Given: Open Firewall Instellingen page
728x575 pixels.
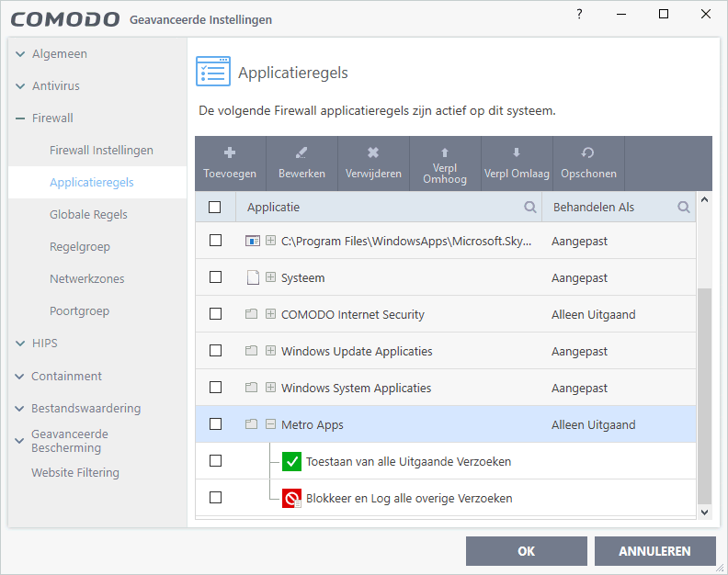Looking at the screenshot, I should (x=101, y=151).
